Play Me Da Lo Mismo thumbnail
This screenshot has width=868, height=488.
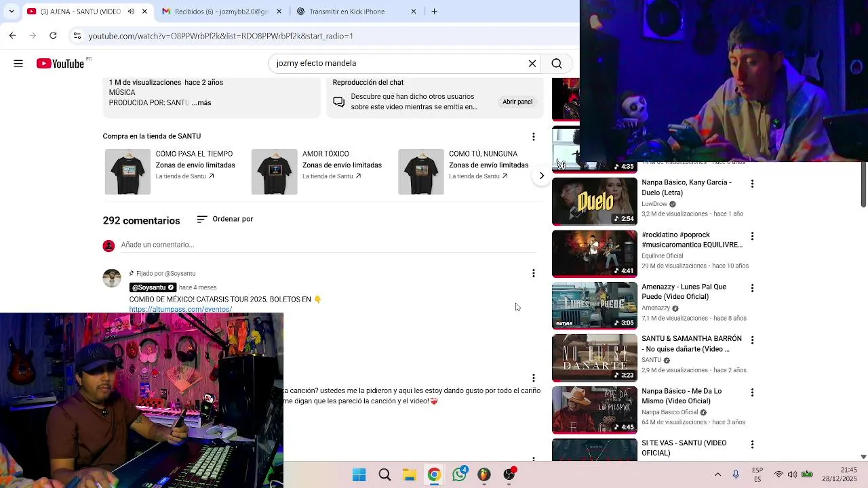(x=595, y=410)
